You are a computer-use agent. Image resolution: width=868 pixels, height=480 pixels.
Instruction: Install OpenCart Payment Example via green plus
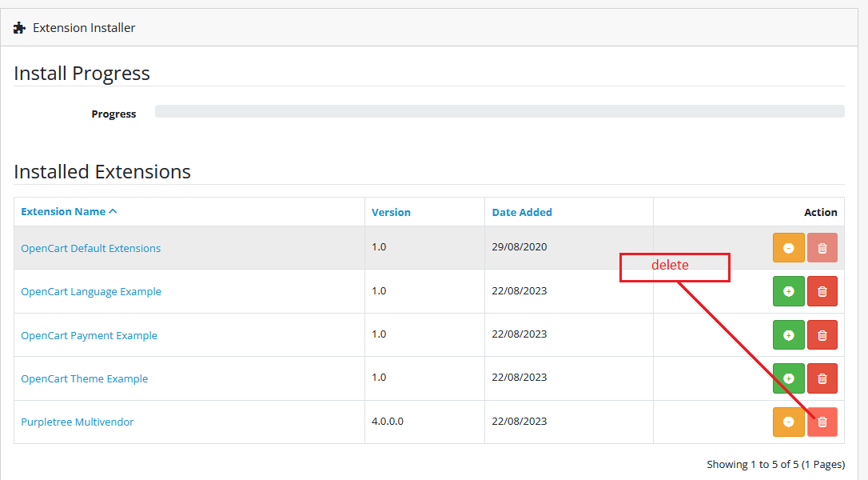[x=788, y=334]
